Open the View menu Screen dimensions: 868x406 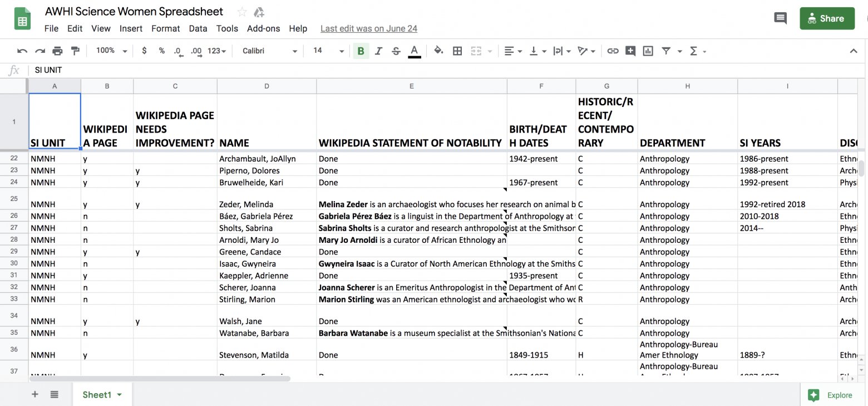(101, 28)
